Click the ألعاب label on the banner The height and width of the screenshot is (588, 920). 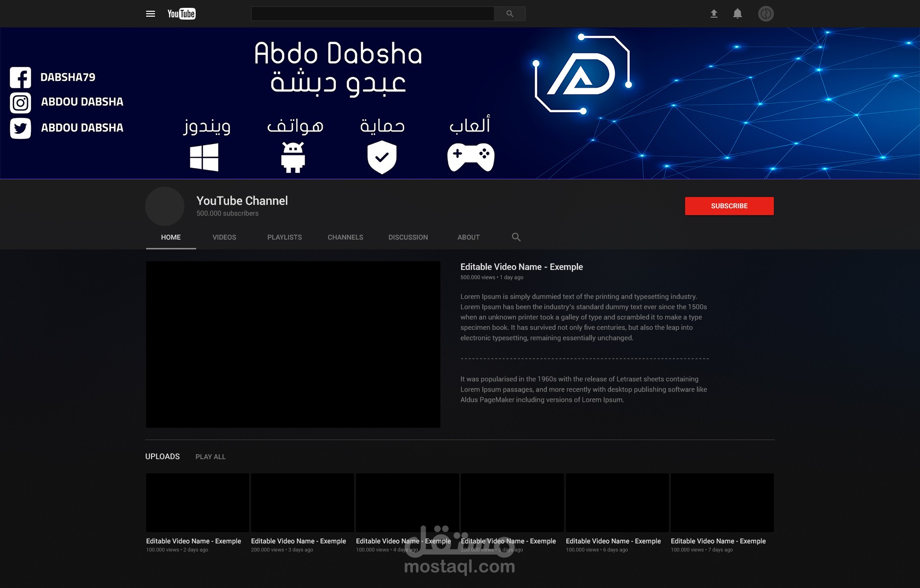click(470, 124)
